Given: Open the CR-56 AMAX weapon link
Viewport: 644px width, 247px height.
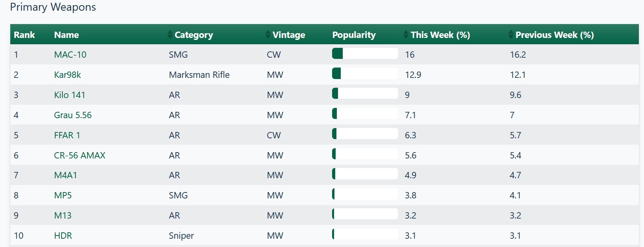Looking at the screenshot, I should click(79, 155).
